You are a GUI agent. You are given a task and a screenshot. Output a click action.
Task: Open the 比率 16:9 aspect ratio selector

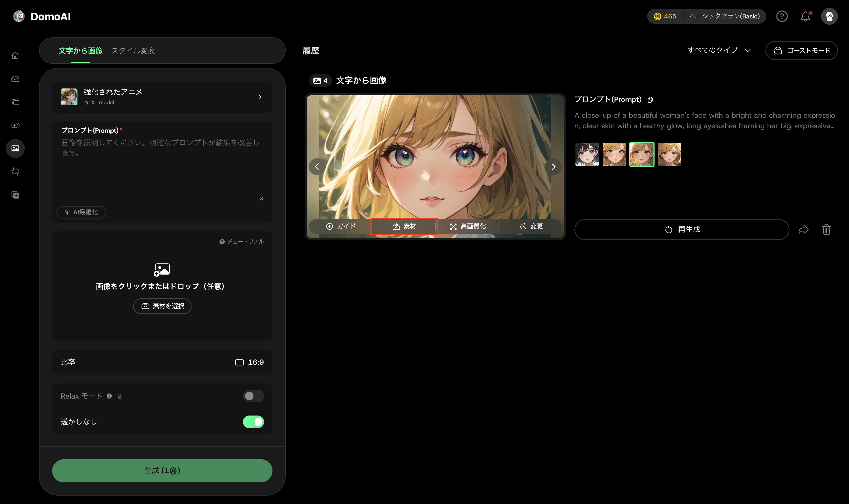[250, 362]
